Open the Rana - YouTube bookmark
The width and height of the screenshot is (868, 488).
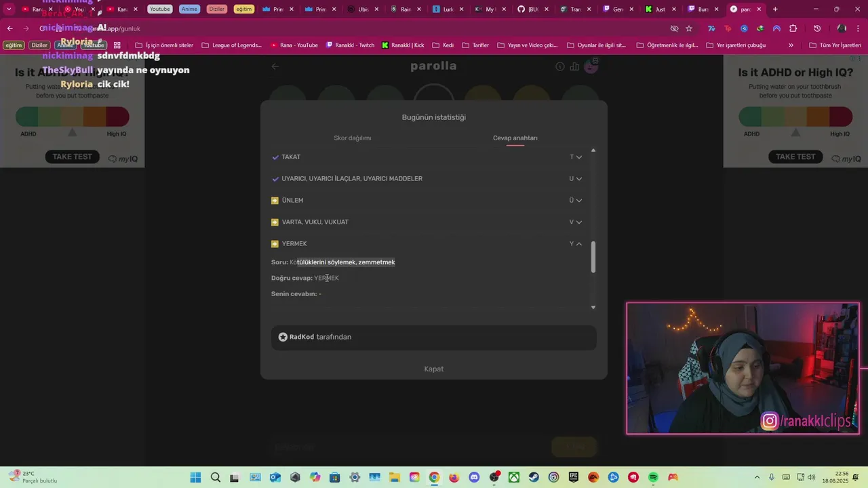pos(294,45)
